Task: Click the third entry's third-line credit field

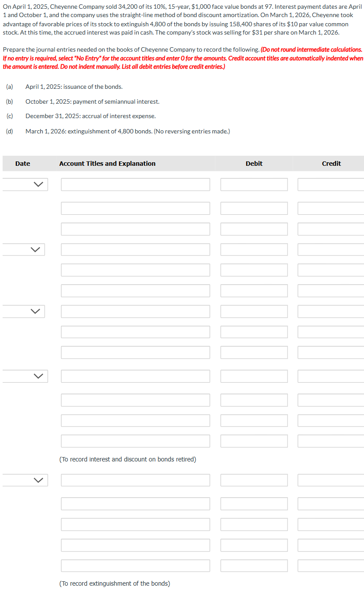Action: pos(331,353)
